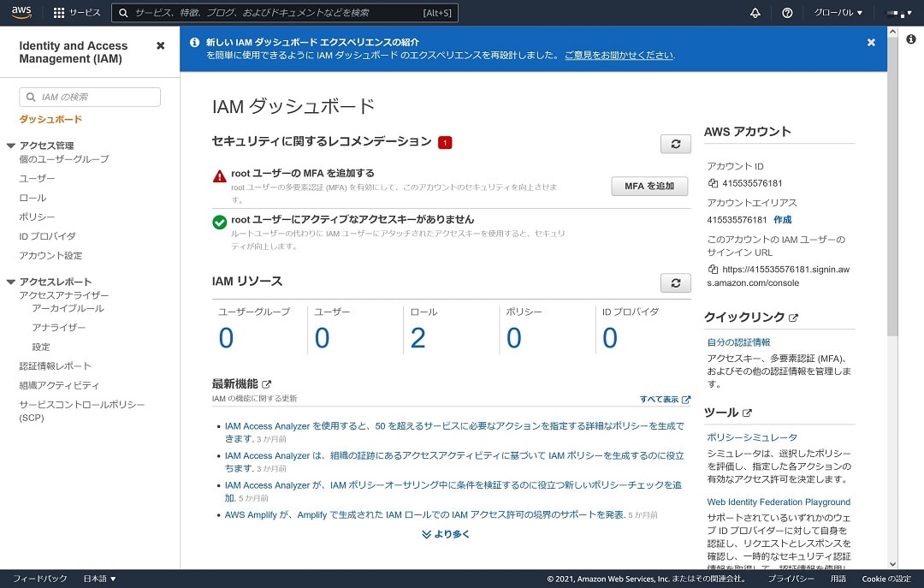Go to the AWS logo home
The width and height of the screenshot is (924, 588).
21,12
